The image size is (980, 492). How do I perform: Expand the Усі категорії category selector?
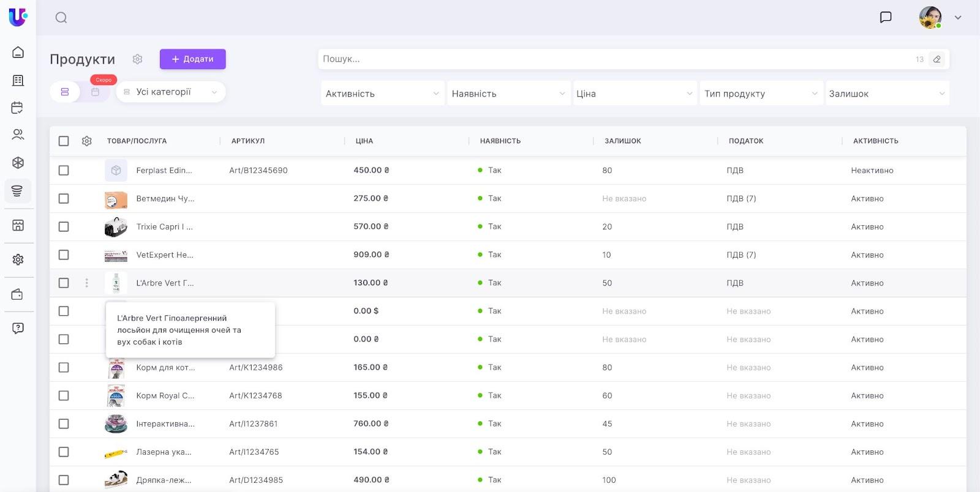coord(170,92)
